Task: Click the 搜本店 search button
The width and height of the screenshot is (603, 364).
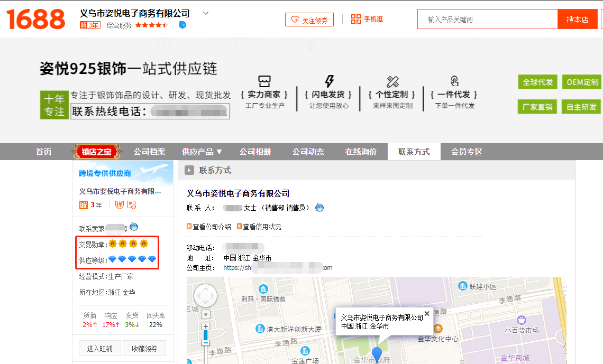Action: point(577,19)
